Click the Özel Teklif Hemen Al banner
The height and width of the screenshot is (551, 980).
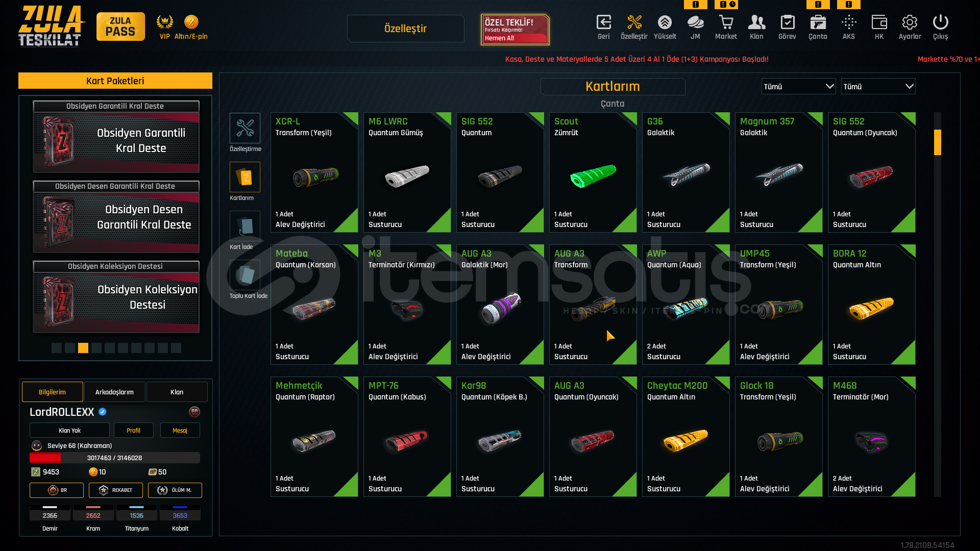coord(515,30)
